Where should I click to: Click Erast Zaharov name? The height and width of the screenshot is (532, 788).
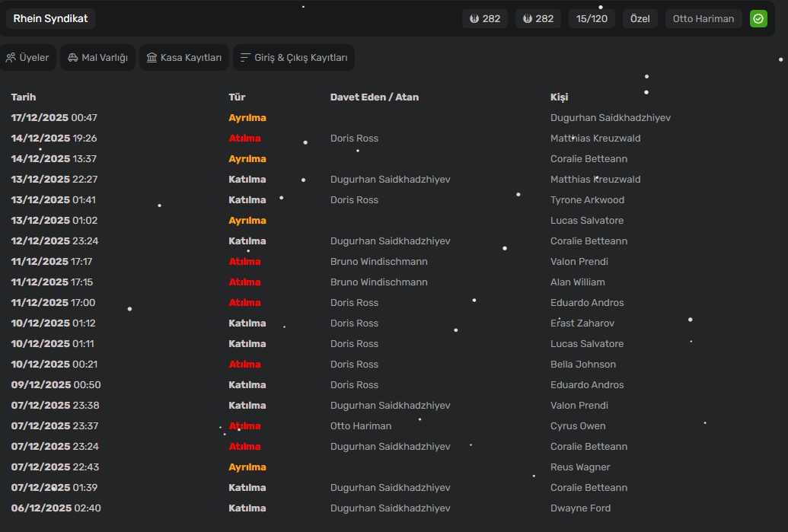click(582, 323)
